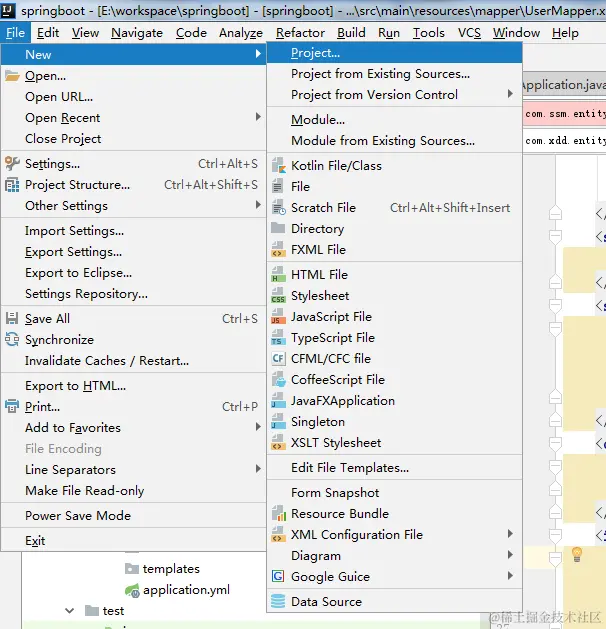Click the Settings wrench icon
The image size is (606, 629).
click(12, 163)
